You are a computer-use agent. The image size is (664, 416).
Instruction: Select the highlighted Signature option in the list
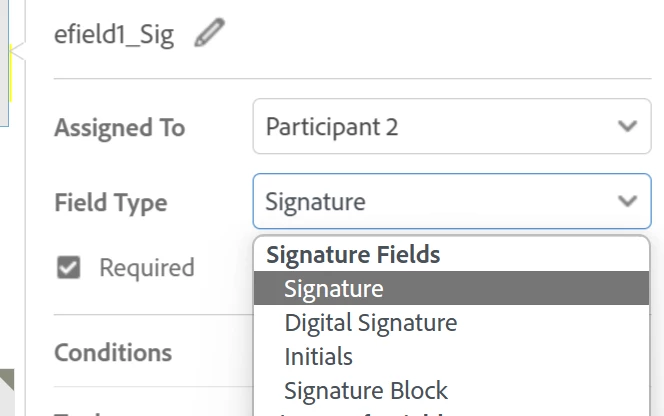(334, 289)
